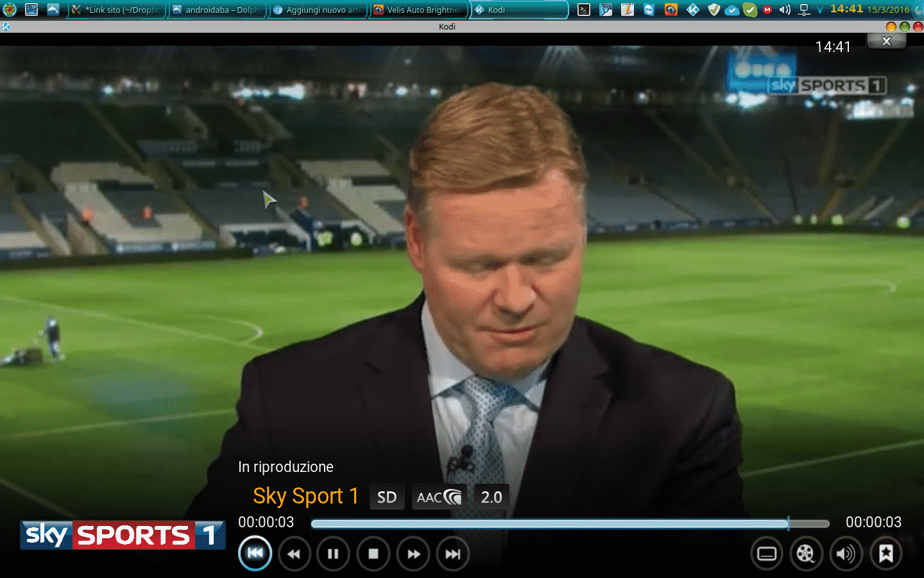The image size is (924, 578).
Task: Click the show desktop panel icon
Action: [x=31, y=10]
